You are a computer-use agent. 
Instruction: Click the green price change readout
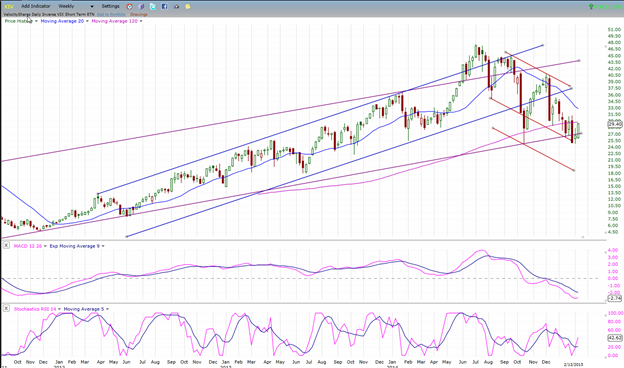click(x=606, y=6)
